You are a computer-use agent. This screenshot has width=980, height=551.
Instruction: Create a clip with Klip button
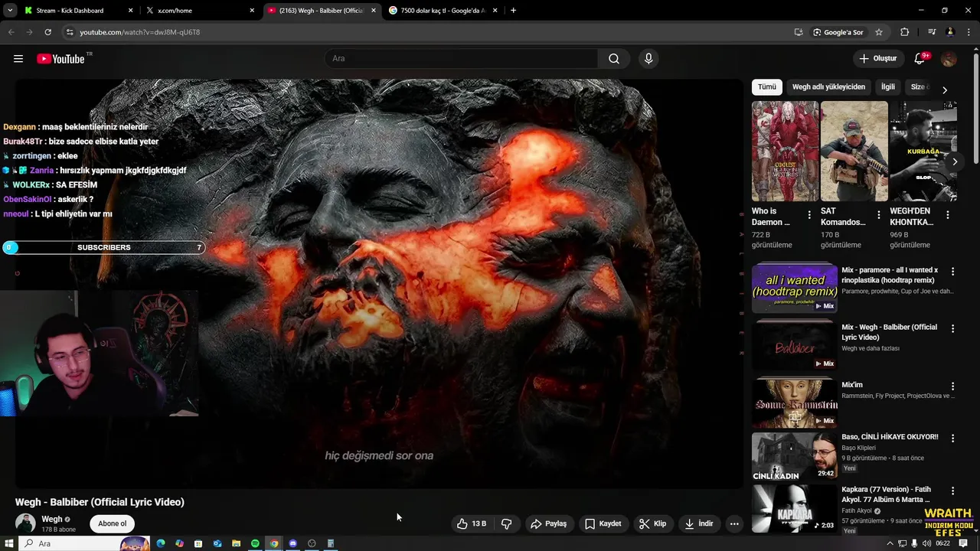[652, 523]
